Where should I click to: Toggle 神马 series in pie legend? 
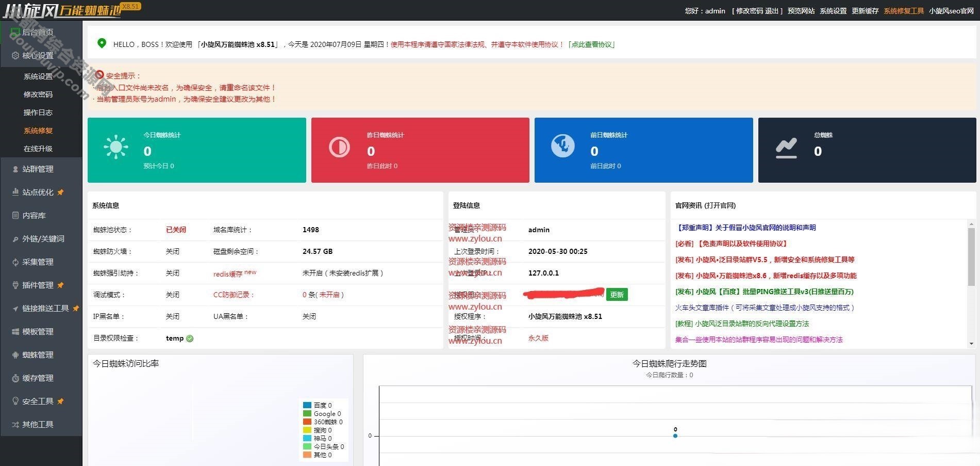(x=317, y=438)
